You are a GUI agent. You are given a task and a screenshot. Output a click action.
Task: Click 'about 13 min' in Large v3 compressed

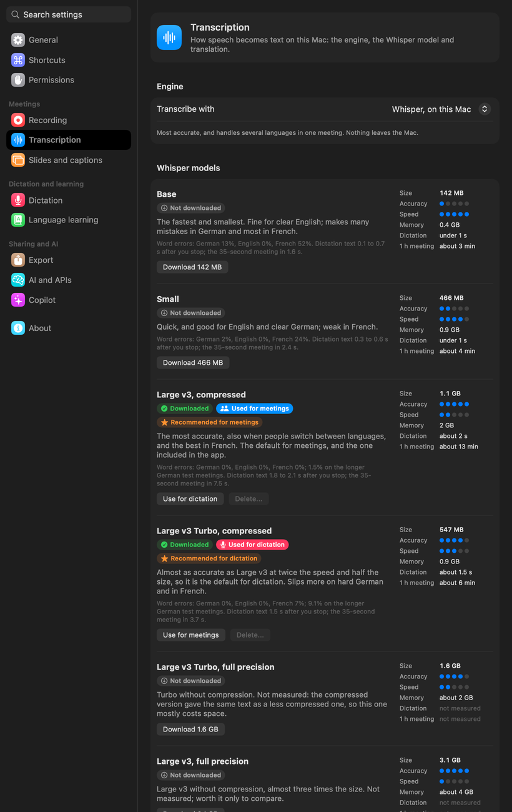(459, 447)
